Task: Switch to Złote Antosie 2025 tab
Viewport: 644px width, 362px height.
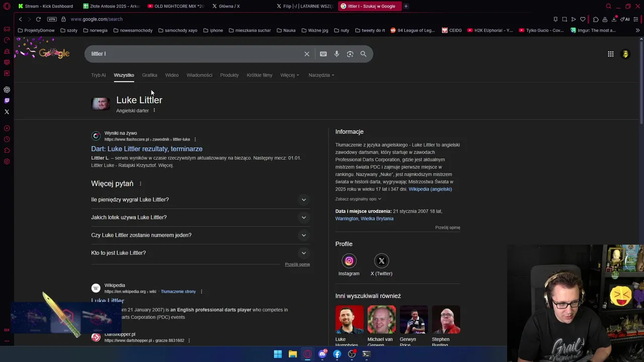Action: pyautogui.click(x=112, y=6)
